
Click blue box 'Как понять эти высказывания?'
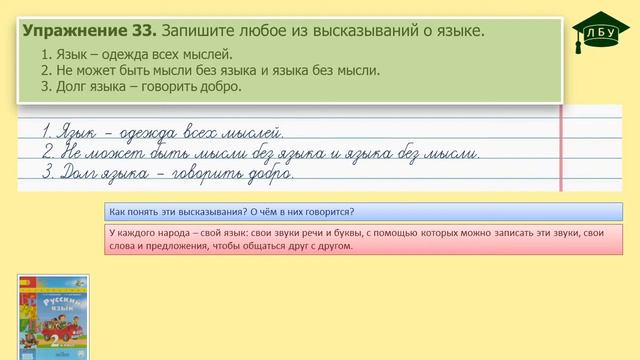pos(363,212)
